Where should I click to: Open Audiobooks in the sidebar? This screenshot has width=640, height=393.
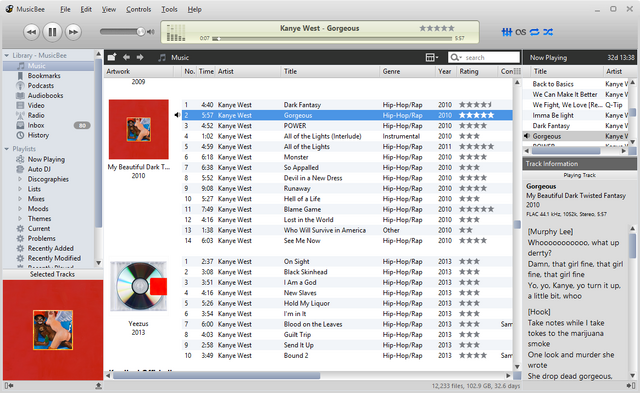point(45,95)
